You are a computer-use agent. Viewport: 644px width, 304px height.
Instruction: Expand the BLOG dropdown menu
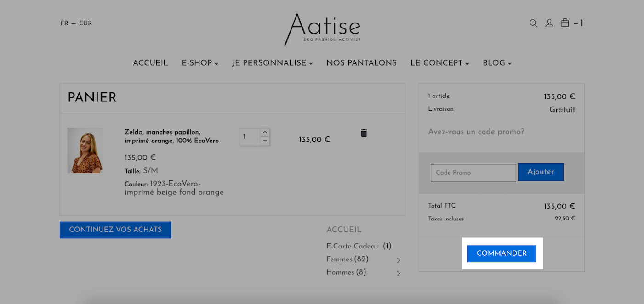click(x=497, y=63)
